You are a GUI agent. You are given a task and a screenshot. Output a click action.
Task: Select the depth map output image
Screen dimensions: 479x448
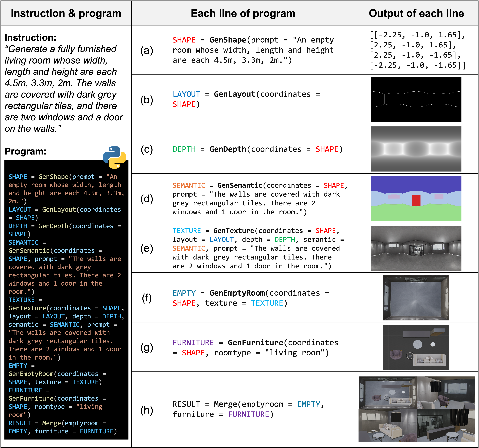(x=416, y=149)
